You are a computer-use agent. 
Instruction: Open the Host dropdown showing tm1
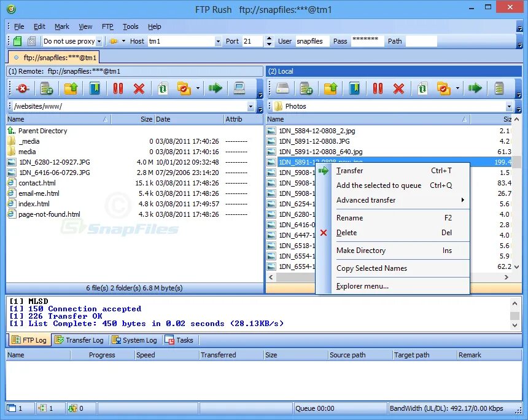tap(218, 41)
